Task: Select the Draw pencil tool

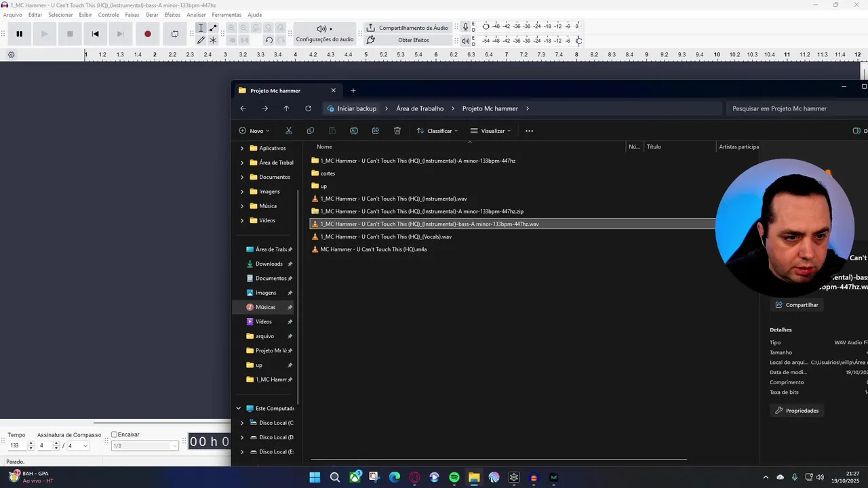Action: tap(201, 40)
